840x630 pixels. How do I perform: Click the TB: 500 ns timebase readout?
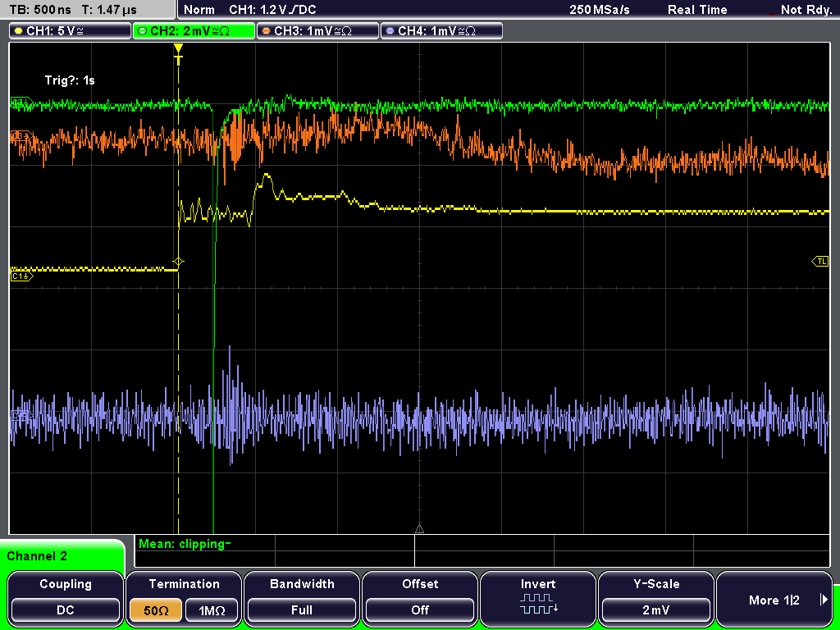click(40, 10)
